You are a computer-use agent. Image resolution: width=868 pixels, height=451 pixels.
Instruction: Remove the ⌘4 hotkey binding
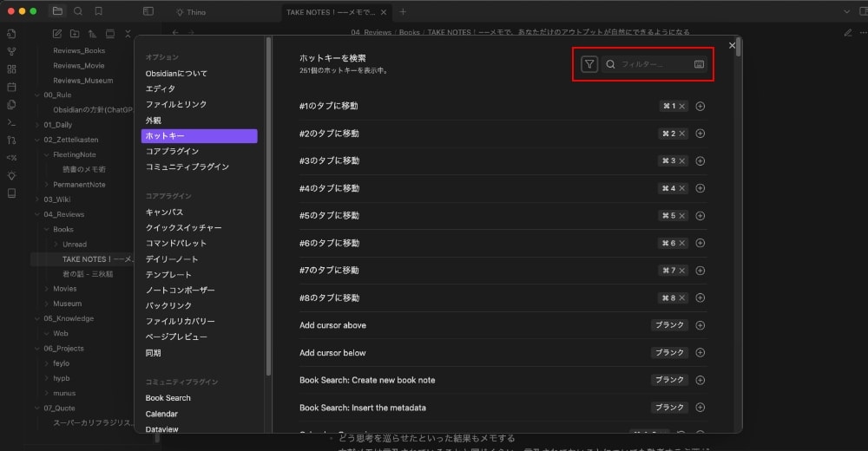[682, 188]
